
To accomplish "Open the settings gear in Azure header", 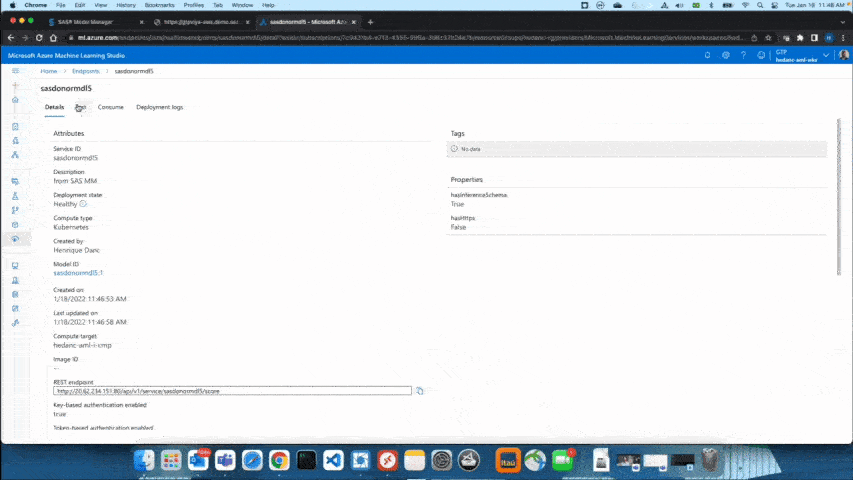I will [x=726, y=55].
